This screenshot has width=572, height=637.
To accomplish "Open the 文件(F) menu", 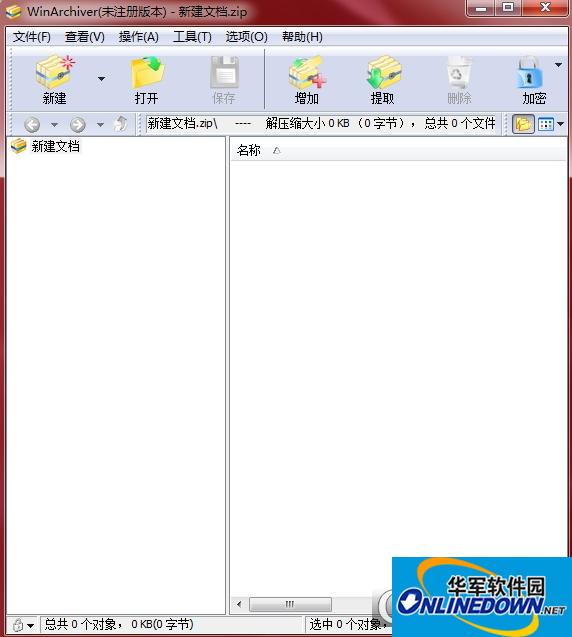I will (32, 37).
